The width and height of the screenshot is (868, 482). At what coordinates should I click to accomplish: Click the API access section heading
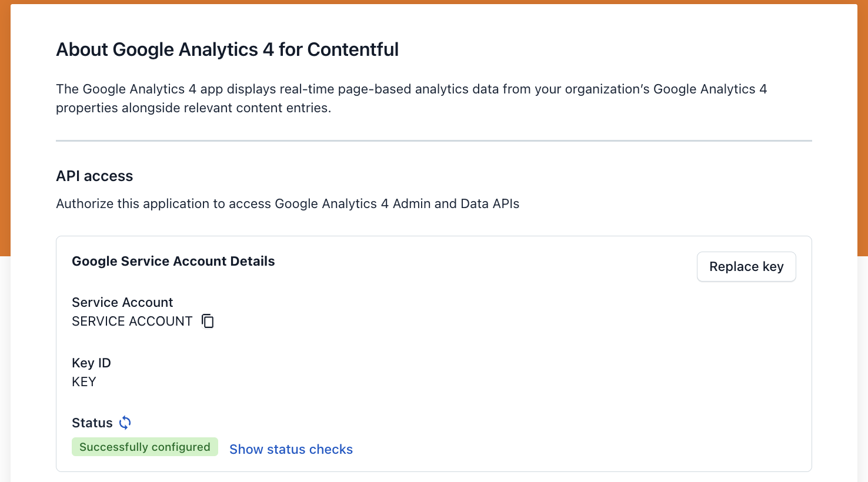pyautogui.click(x=94, y=176)
